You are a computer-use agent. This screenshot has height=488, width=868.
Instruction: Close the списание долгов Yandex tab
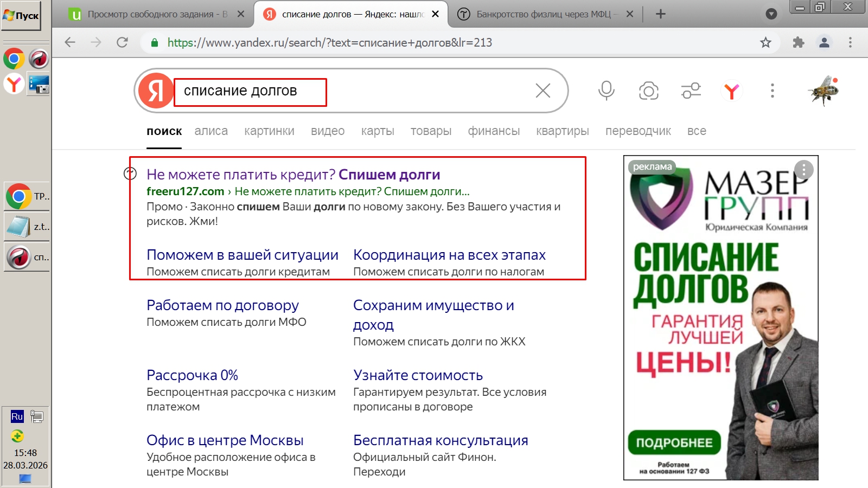click(435, 14)
